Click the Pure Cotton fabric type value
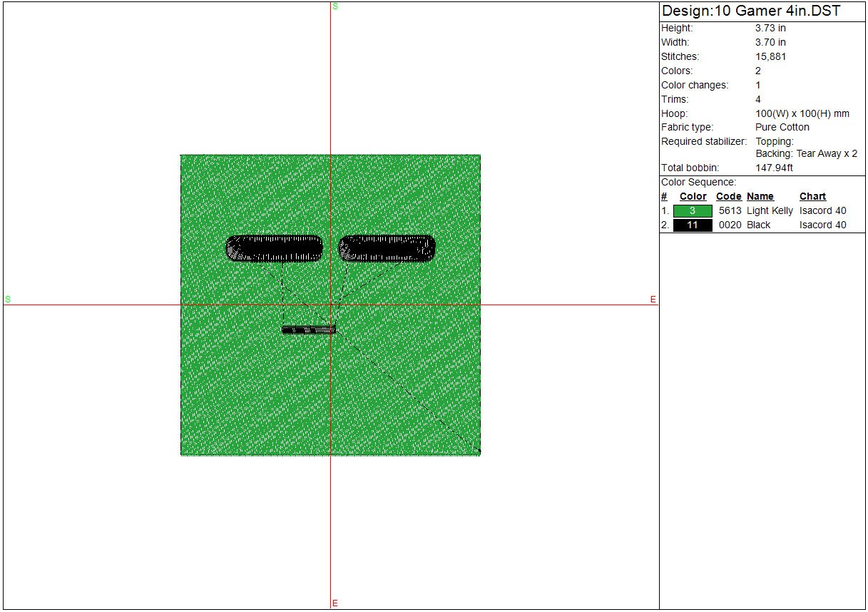This screenshot has height=612, width=868. pos(782,128)
